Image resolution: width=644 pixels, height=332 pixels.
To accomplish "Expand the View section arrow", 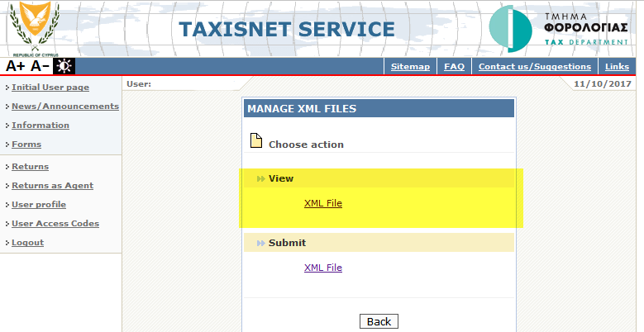I will pyautogui.click(x=261, y=178).
